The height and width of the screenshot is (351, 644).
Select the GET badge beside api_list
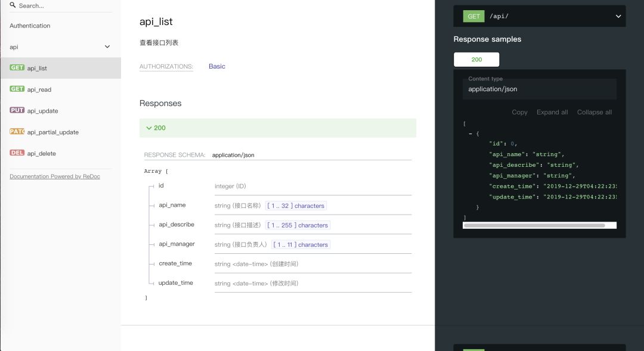(17, 67)
